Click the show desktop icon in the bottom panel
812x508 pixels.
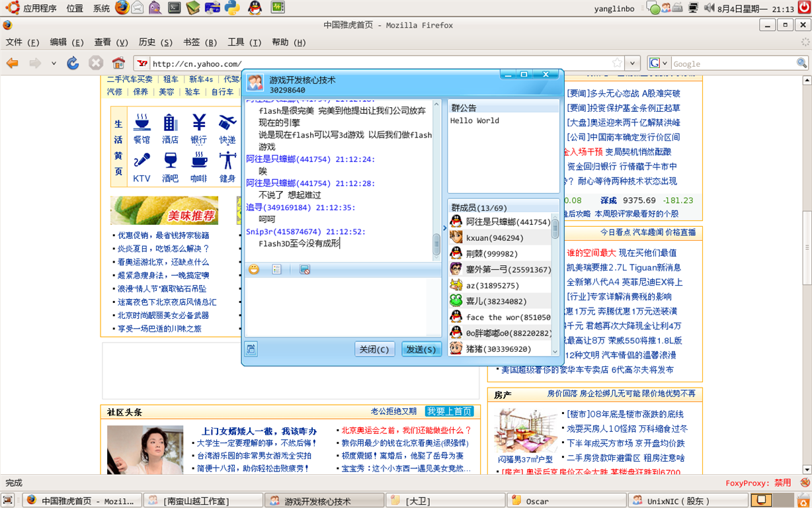pyautogui.click(x=8, y=501)
